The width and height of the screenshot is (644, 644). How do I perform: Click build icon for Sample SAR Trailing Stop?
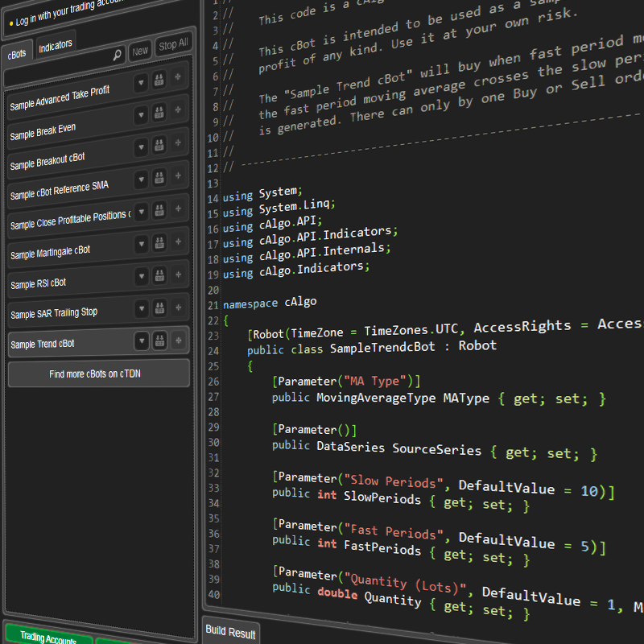coord(159,308)
